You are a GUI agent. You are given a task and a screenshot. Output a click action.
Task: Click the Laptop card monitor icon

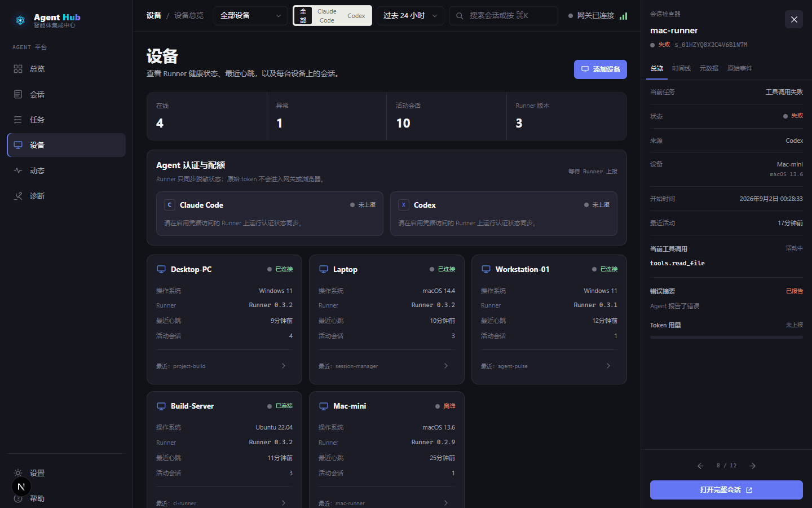tap(324, 269)
